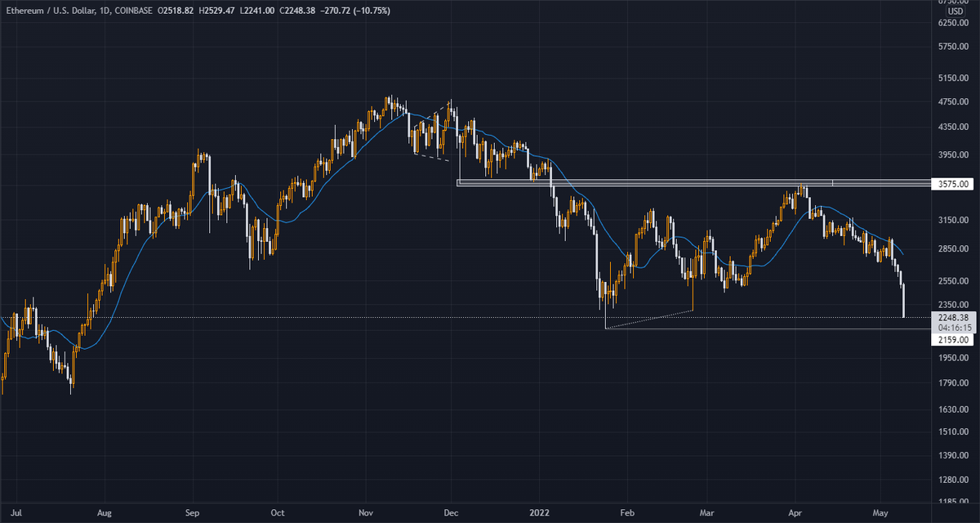Click the 1950.00 price axis label

pos(952,358)
